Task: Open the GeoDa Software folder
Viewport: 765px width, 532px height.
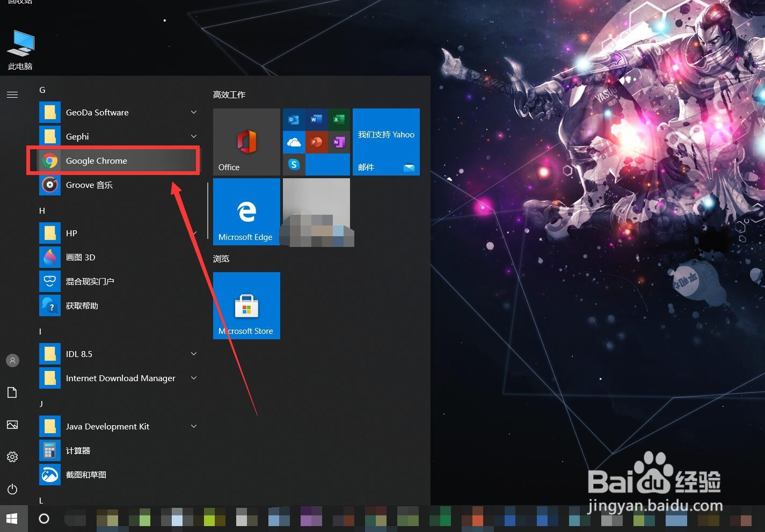Action: (118, 112)
